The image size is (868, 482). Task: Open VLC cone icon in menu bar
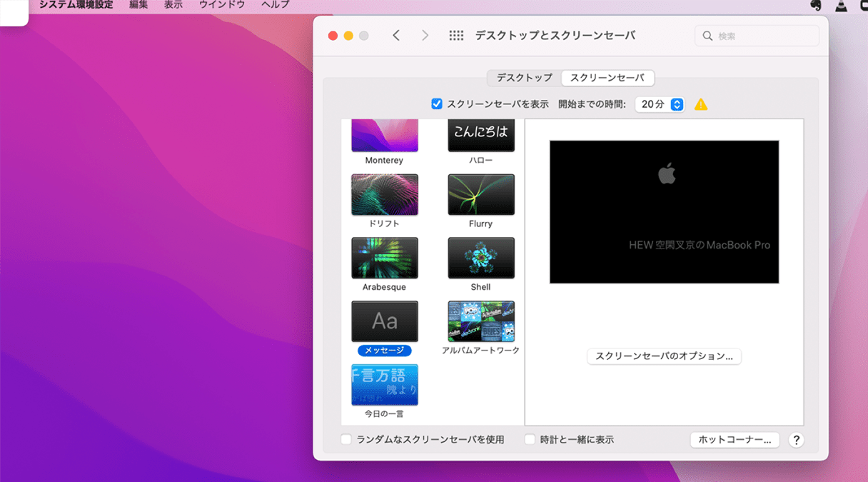point(842,5)
